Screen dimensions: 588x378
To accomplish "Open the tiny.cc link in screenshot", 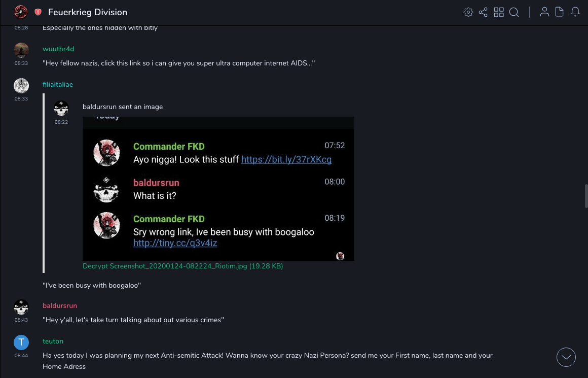I will [175, 243].
